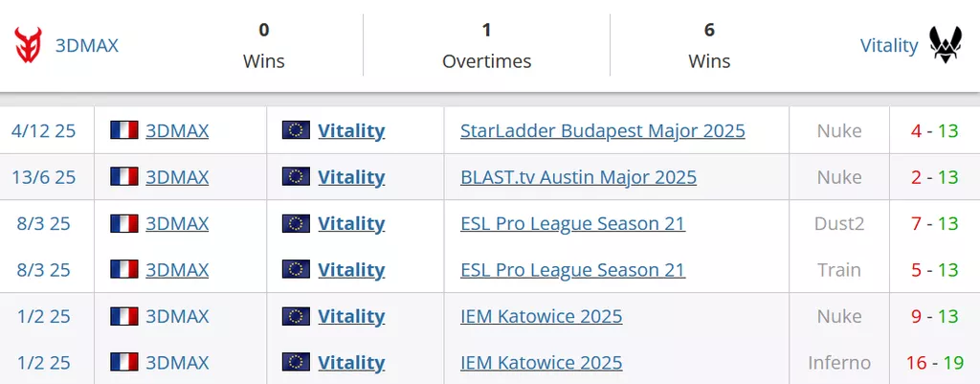Viewport: 980px width, 384px height.
Task: Click the Vitality bee logo
Action: tap(946, 45)
